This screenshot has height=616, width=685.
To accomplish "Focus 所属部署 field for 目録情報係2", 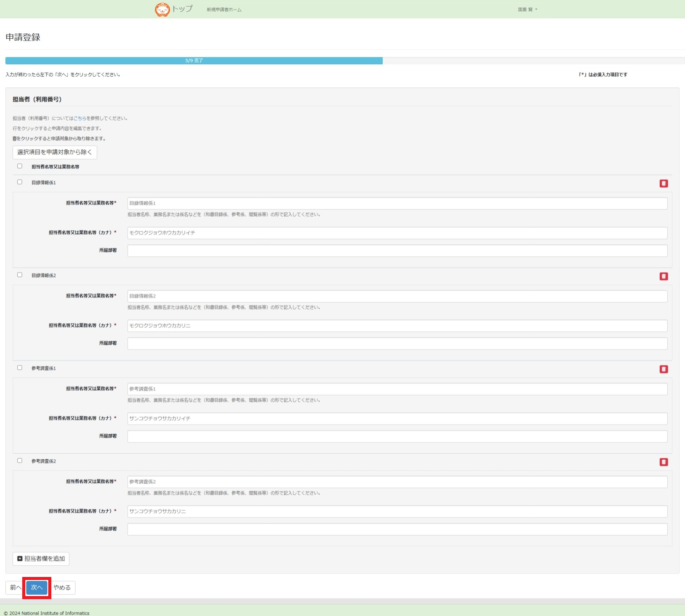I will point(397,343).
